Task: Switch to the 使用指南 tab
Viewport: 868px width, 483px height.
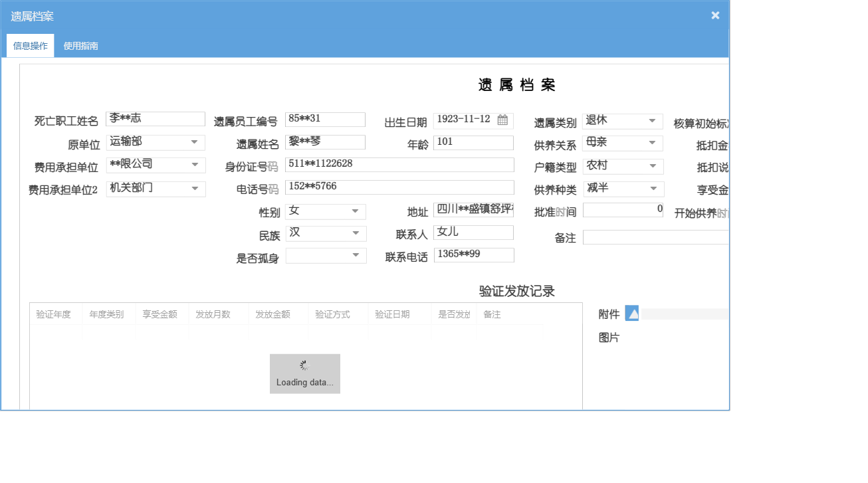Action: (x=80, y=46)
